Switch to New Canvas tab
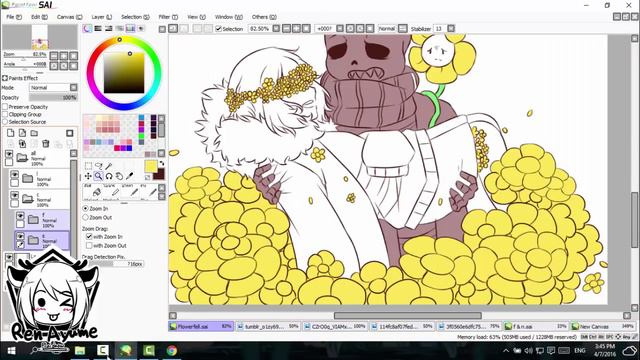 click(x=603, y=327)
